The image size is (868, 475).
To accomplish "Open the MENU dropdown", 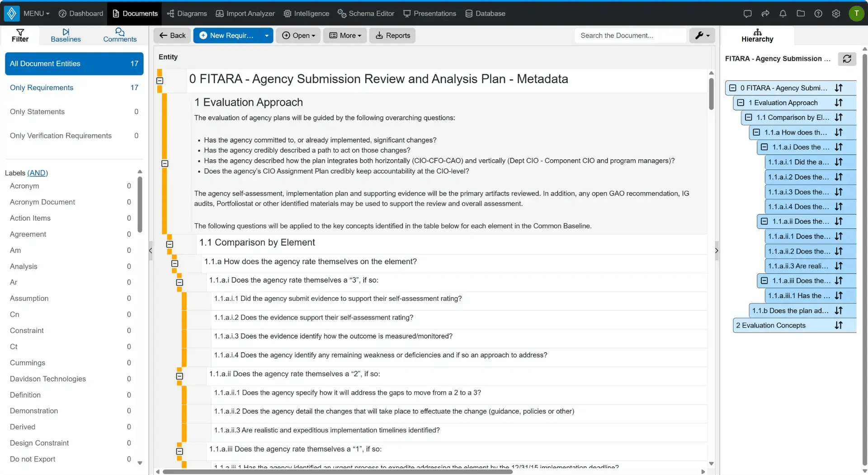I will [36, 14].
